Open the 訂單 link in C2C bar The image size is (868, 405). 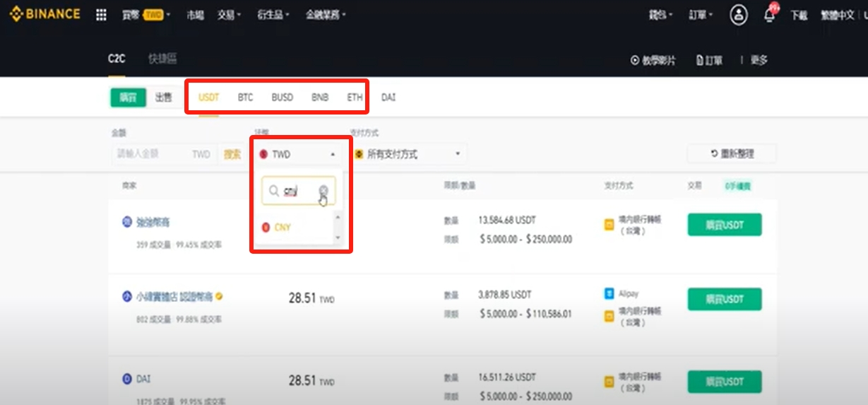[710, 60]
